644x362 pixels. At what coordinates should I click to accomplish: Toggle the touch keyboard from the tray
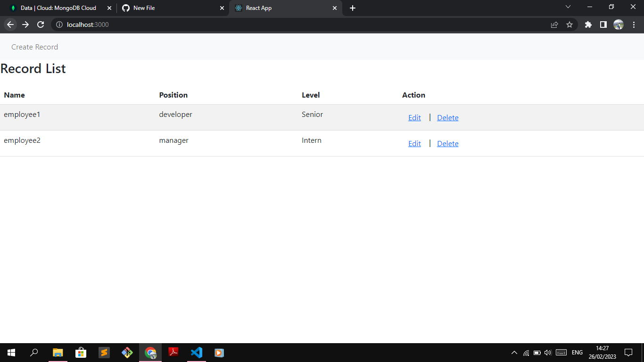tap(561, 352)
